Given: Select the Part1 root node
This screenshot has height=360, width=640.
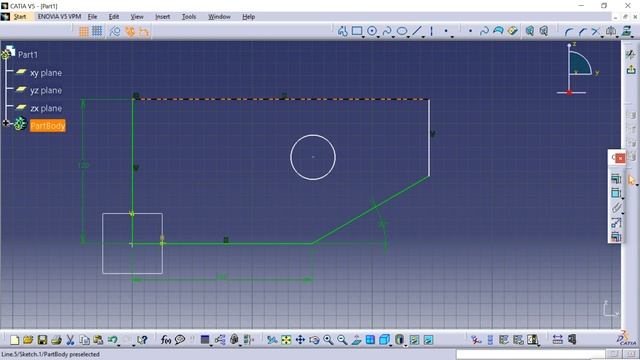Looking at the screenshot, I should pyautogui.click(x=28, y=54).
